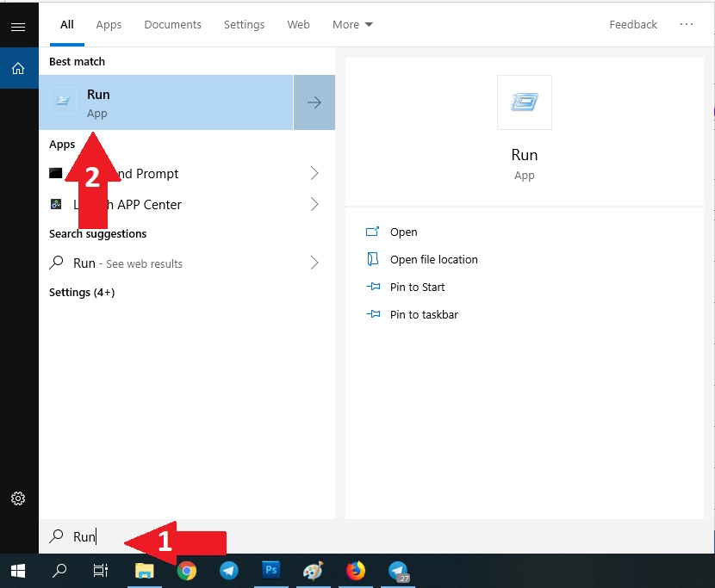Image resolution: width=715 pixels, height=588 pixels.
Task: Click the Pin to taskbar pin icon
Action: click(373, 314)
